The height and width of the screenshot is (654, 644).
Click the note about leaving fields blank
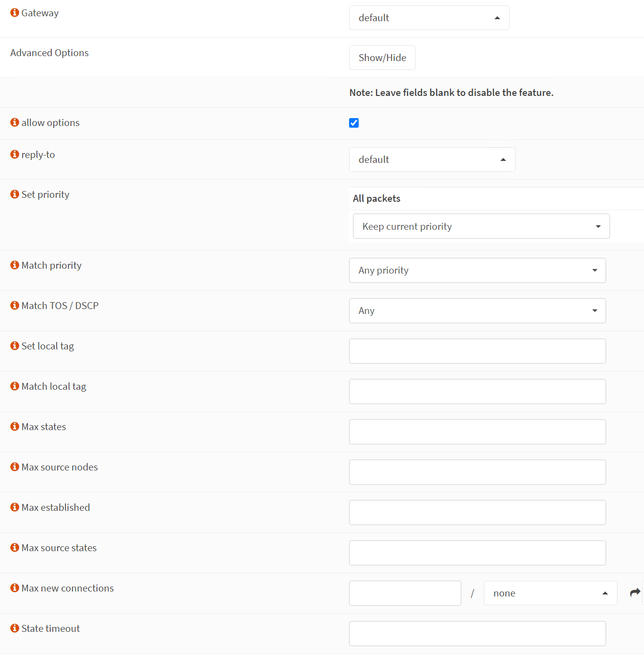[451, 93]
